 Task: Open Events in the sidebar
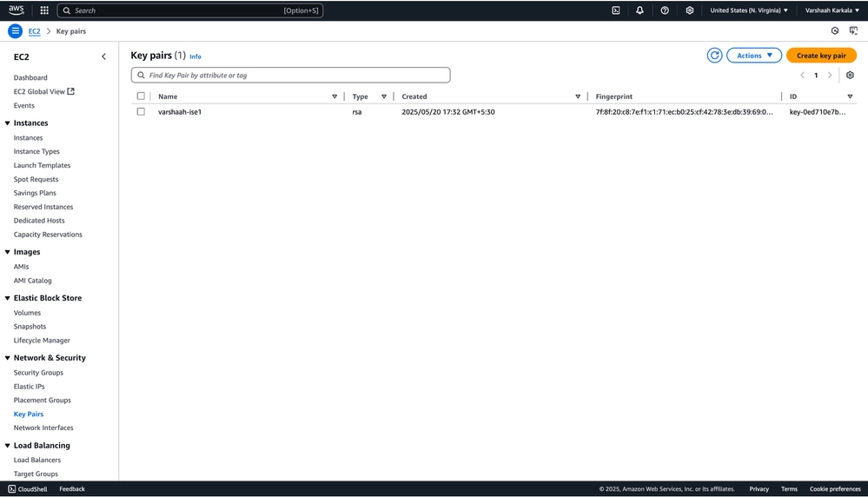click(23, 105)
